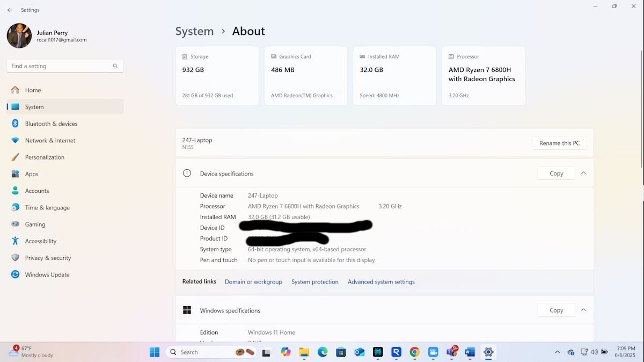Screen dimensions: 644x362
Task: Open the blue R app taskbar icon
Action: pyautogui.click(x=397, y=352)
